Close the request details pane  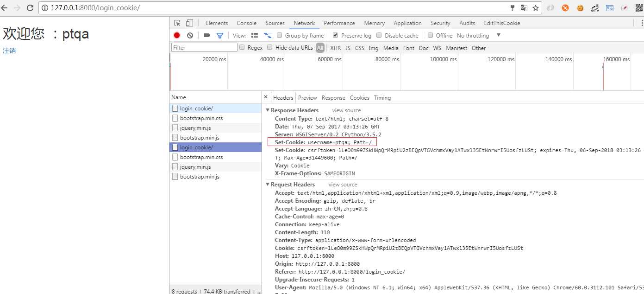point(266,97)
